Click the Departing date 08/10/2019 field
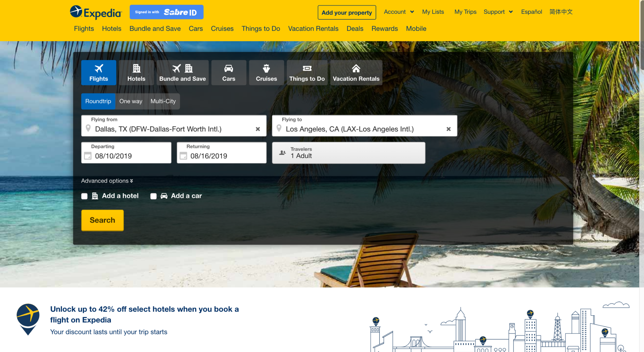Viewport: 644px width, 352px height. (x=126, y=153)
